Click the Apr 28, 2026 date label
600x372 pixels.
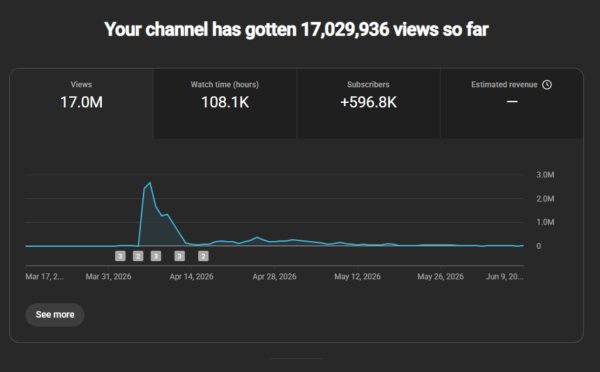tap(274, 276)
